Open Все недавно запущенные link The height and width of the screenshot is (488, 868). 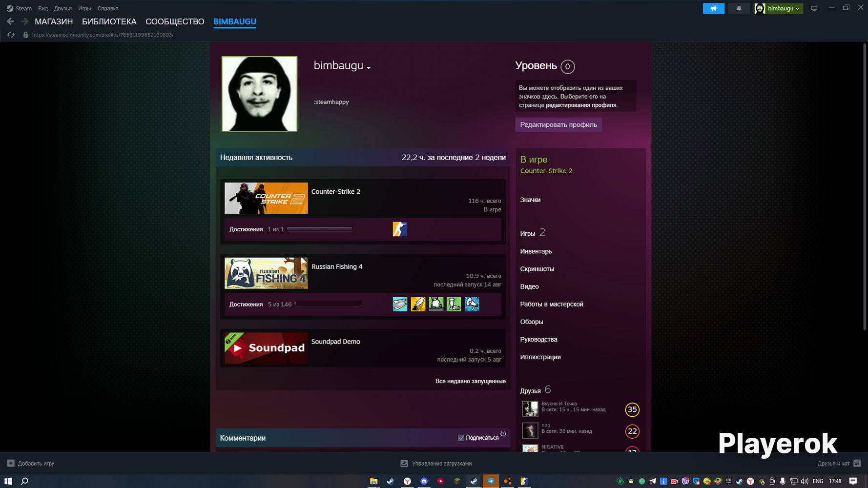[470, 381]
